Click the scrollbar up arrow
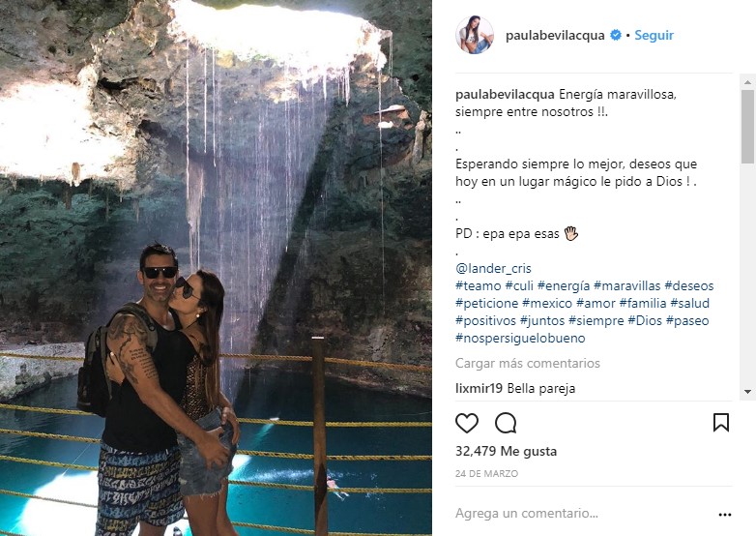756x536 pixels. click(x=748, y=82)
